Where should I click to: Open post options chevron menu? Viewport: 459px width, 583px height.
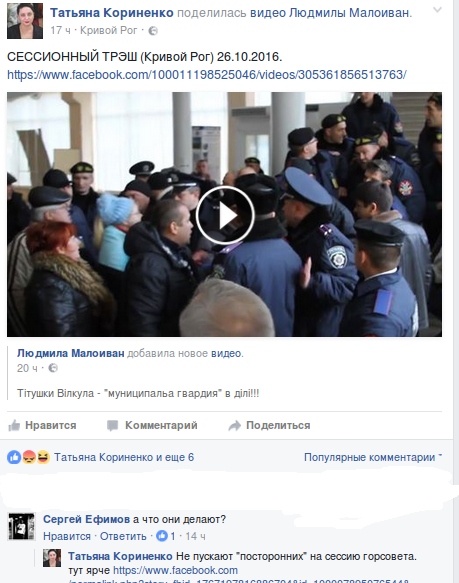pos(437,10)
